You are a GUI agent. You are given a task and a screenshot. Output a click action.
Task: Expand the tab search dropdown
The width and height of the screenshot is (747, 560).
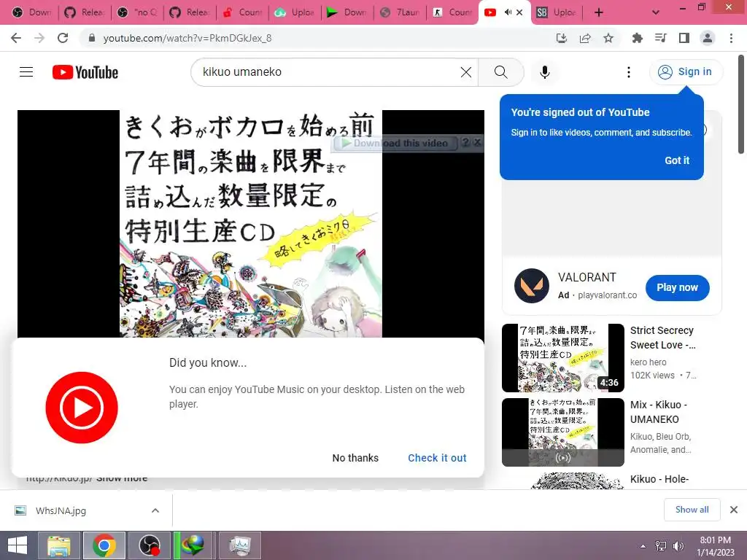(656, 12)
